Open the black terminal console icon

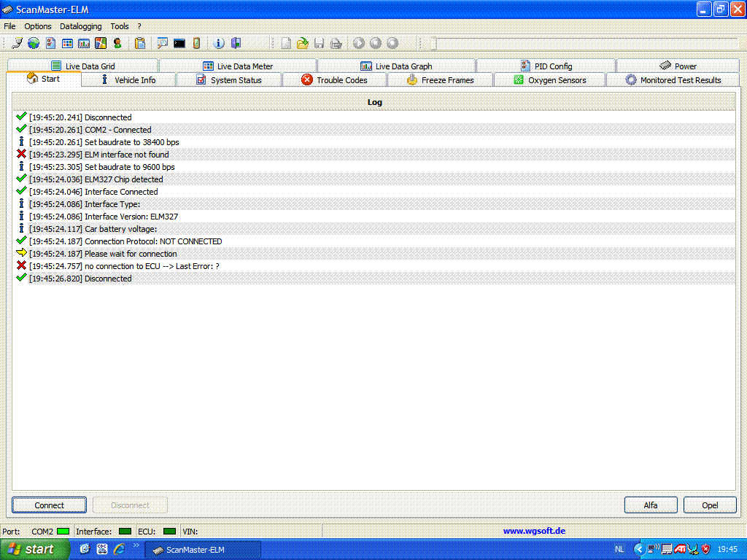click(179, 44)
